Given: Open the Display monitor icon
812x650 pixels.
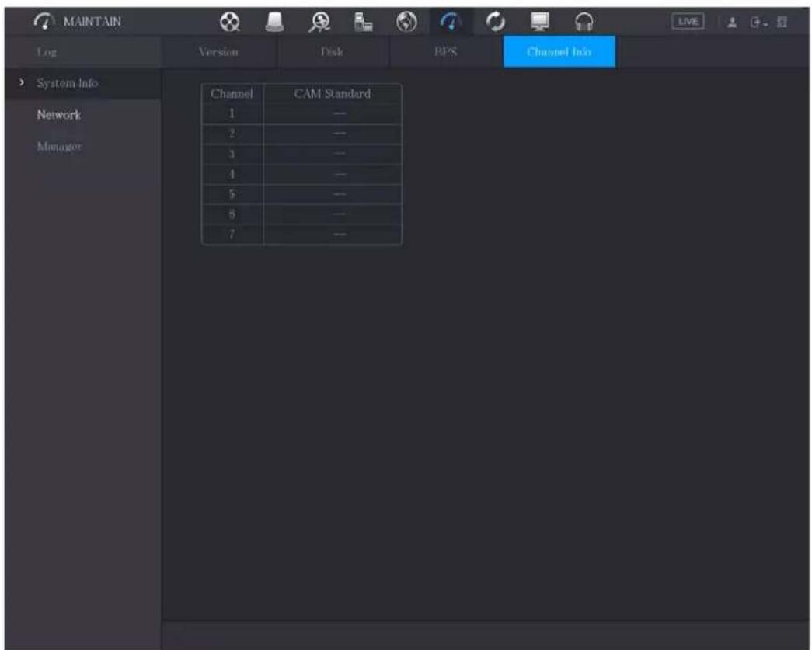Looking at the screenshot, I should pyautogui.click(x=539, y=22).
